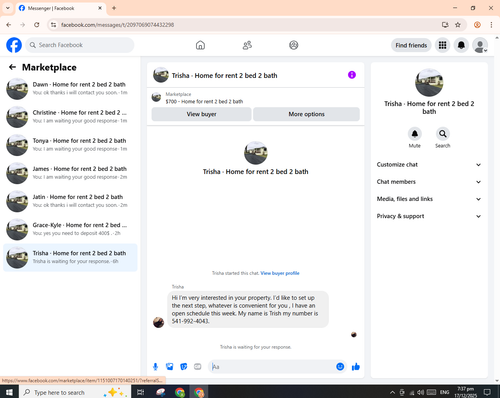Screen dimensions: 500x398
Task: Open Dawn's Home for rent conversation
Action: pyautogui.click(x=70, y=89)
